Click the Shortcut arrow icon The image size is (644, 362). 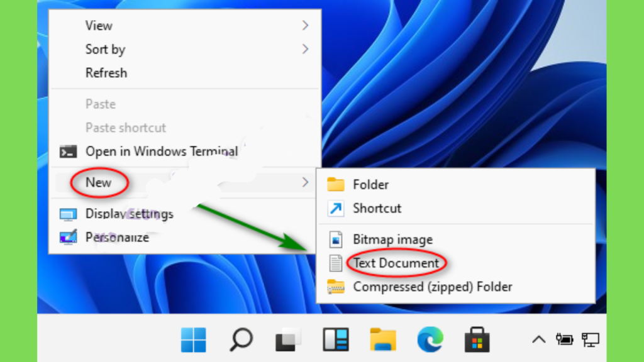(x=336, y=209)
